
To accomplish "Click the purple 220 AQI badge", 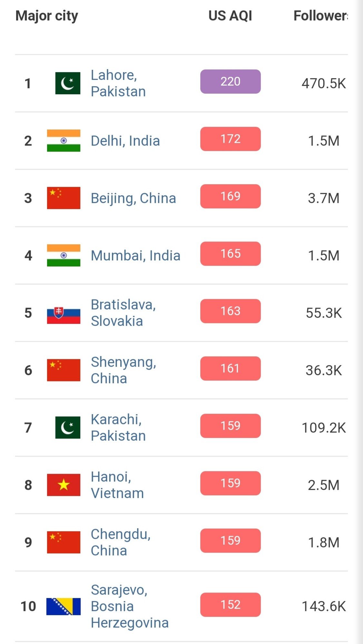I will [231, 81].
